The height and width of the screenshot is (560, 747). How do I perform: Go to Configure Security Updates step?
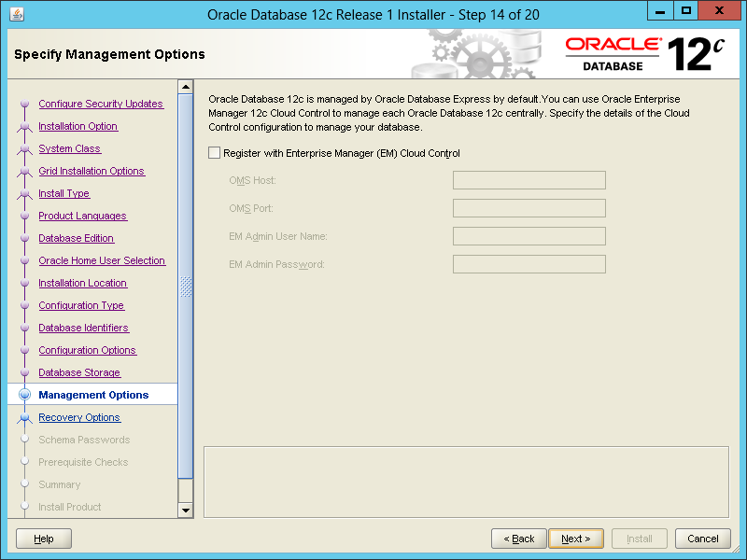tap(101, 104)
